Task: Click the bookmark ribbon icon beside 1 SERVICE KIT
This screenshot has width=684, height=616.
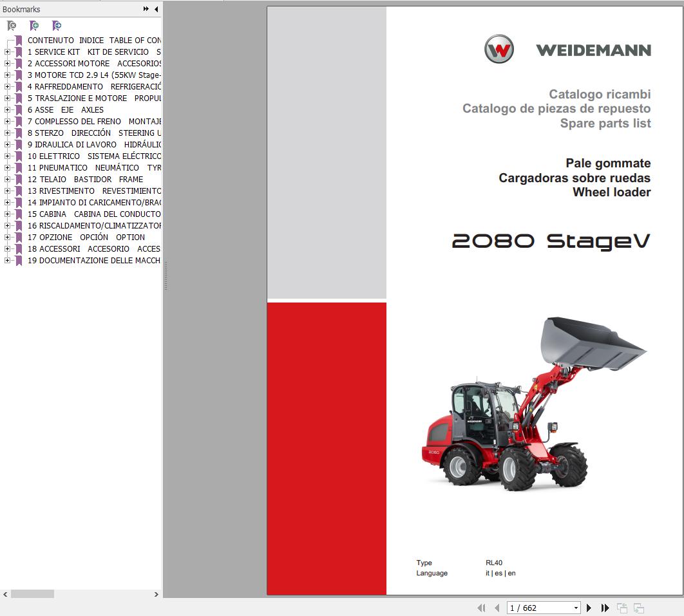Action: pos(19,52)
